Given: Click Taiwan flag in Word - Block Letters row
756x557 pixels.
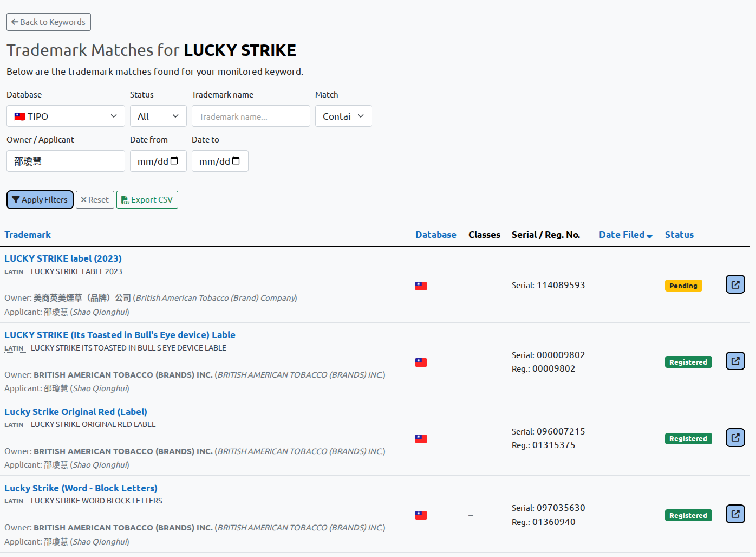Looking at the screenshot, I should click(421, 515).
